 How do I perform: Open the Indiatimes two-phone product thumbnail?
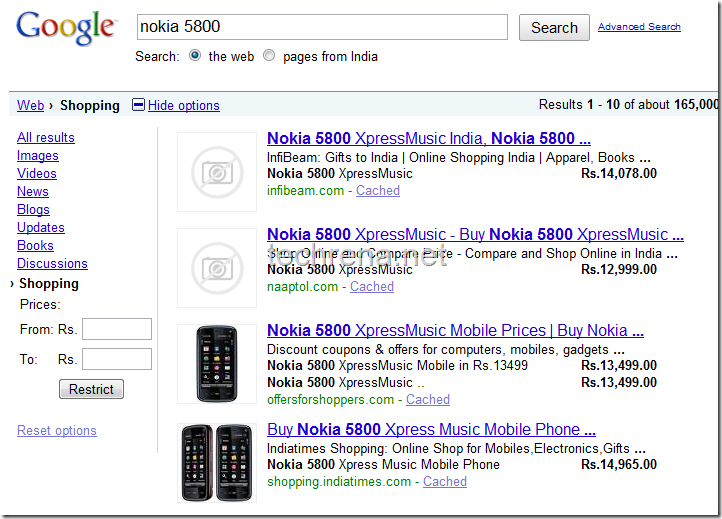coord(217,463)
